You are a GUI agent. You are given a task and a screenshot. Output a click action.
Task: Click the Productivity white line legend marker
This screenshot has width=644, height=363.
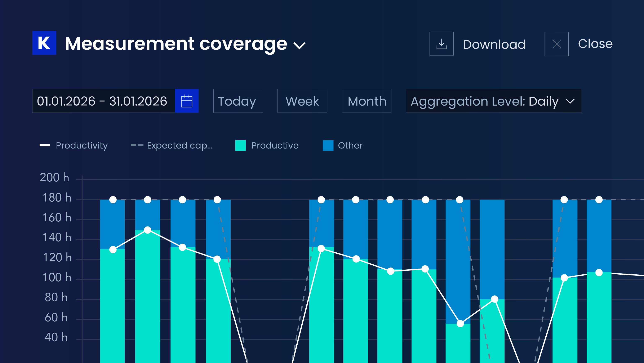click(x=45, y=145)
